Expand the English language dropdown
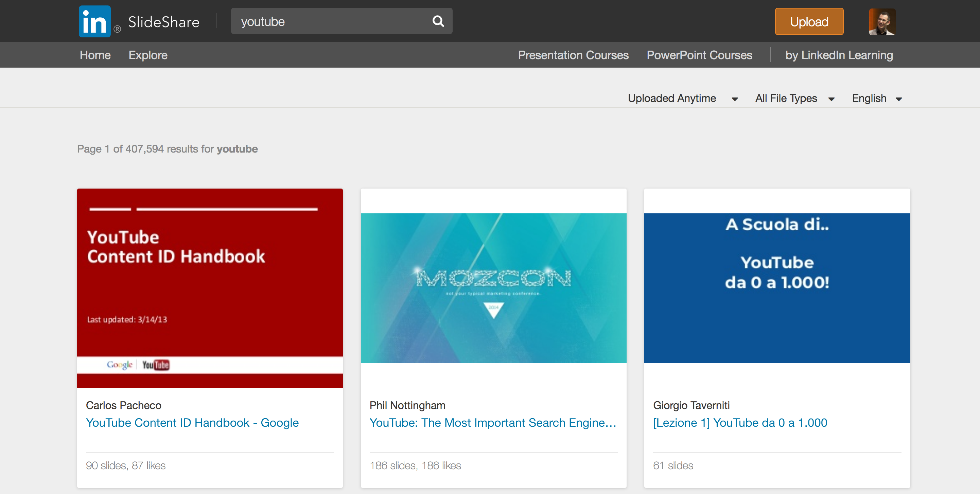980x494 pixels. pyautogui.click(x=877, y=99)
